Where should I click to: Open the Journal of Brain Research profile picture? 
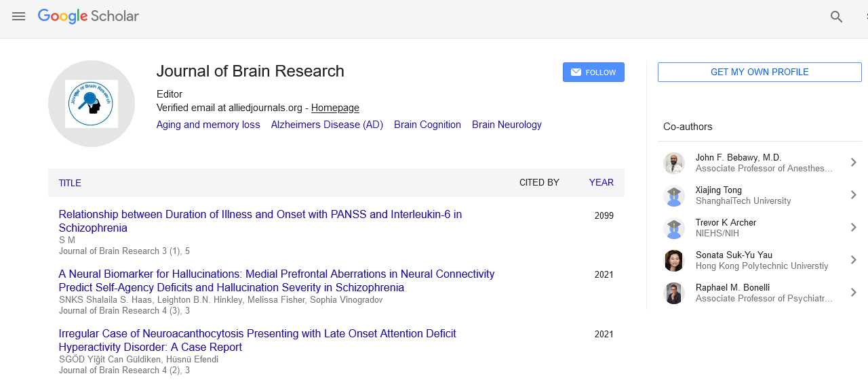coord(92,104)
